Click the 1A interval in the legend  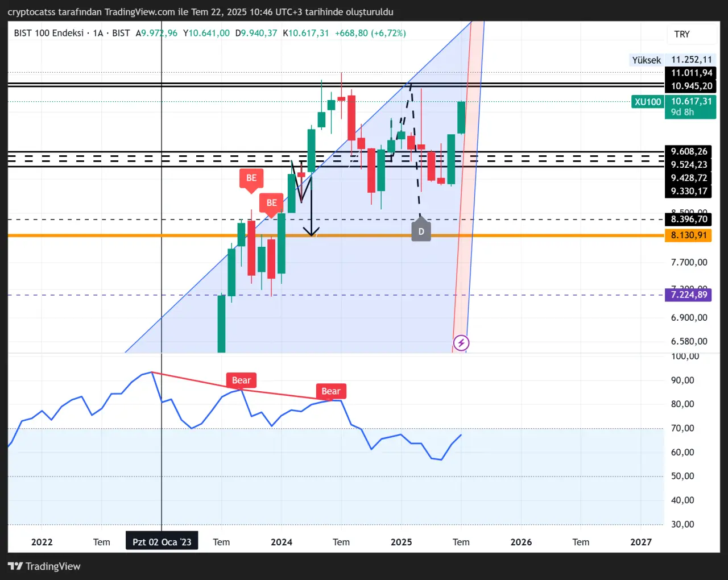coord(98,33)
